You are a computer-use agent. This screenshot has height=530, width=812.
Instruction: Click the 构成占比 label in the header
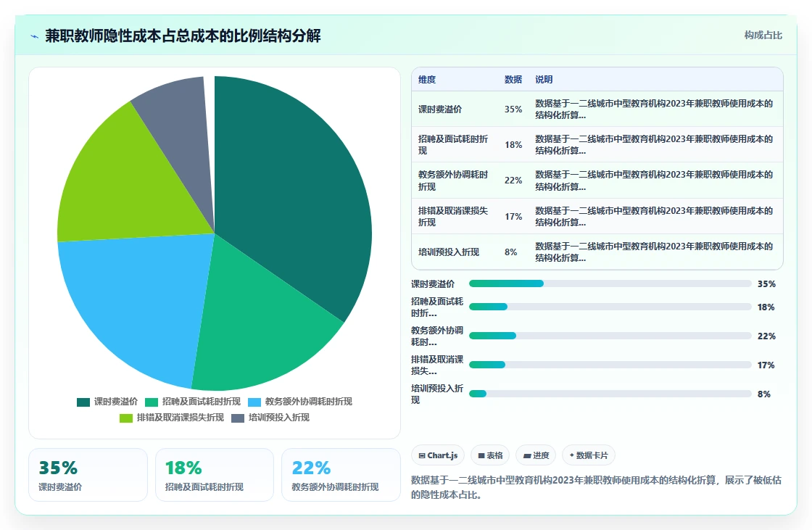763,36
